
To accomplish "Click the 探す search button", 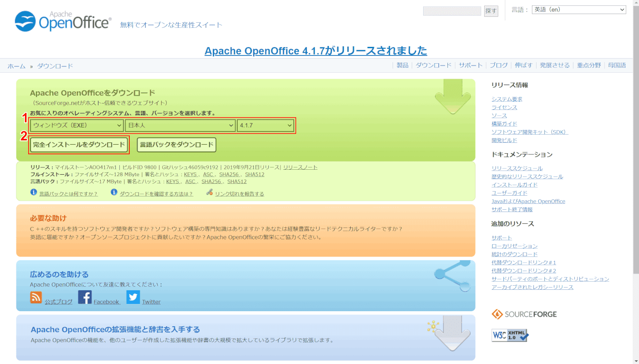I will (491, 11).
